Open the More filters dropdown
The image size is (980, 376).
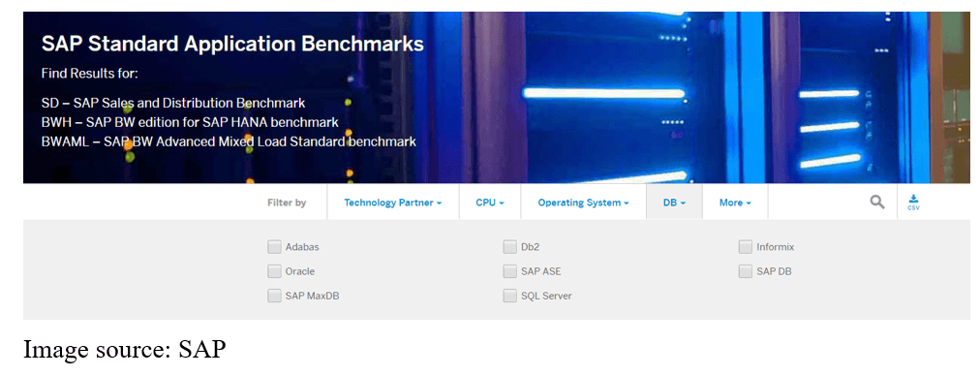735,203
